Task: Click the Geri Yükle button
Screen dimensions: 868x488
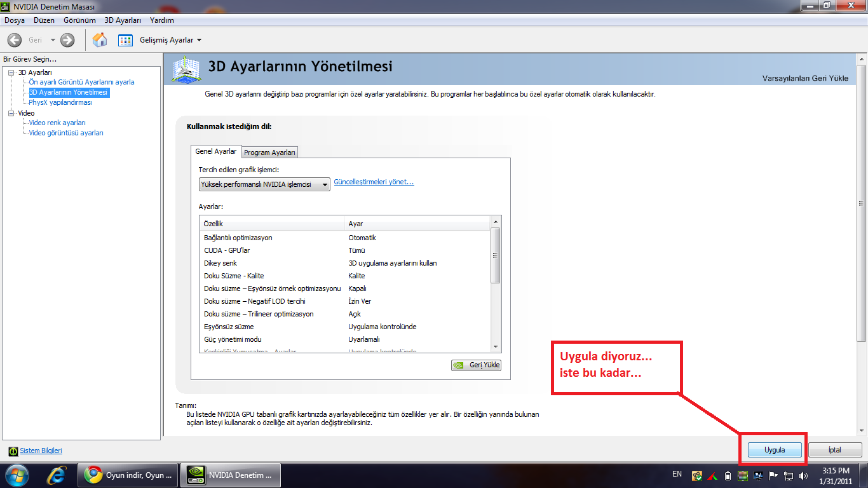Action: coord(476,365)
